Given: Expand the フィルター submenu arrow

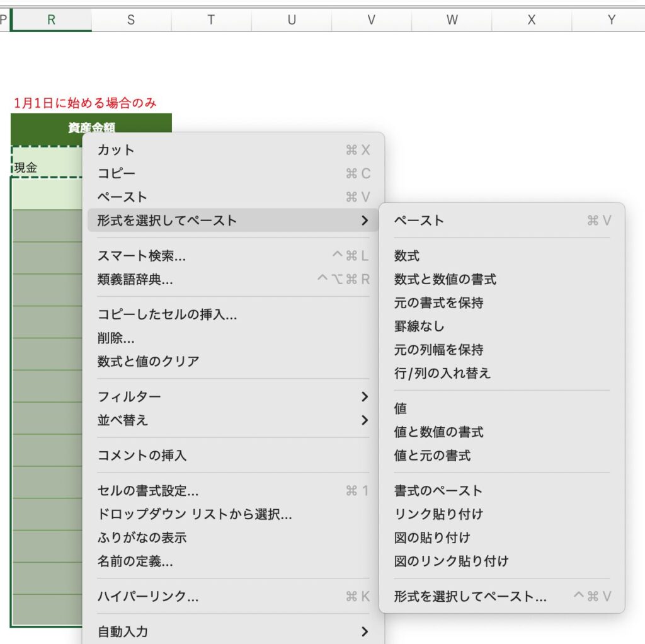Looking at the screenshot, I should [364, 396].
